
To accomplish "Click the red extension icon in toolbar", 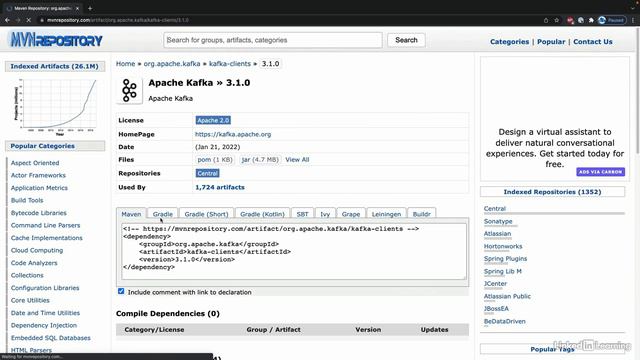I will pos(570,20).
